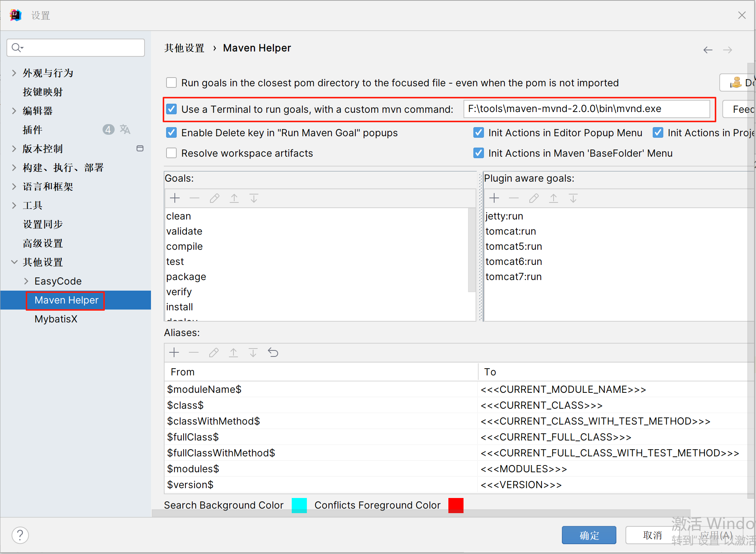The width and height of the screenshot is (756, 554).
Task: Navigate back with the left arrow
Action: (708, 50)
